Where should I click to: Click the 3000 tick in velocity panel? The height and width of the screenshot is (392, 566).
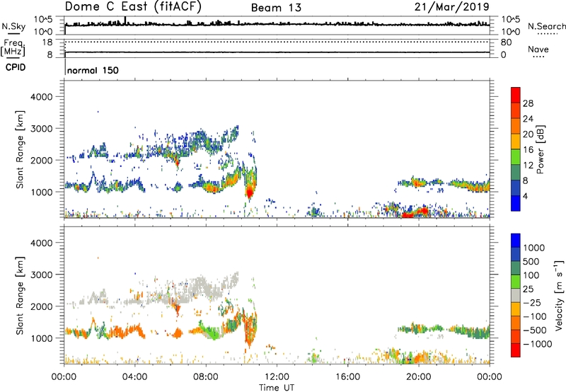click(x=42, y=275)
